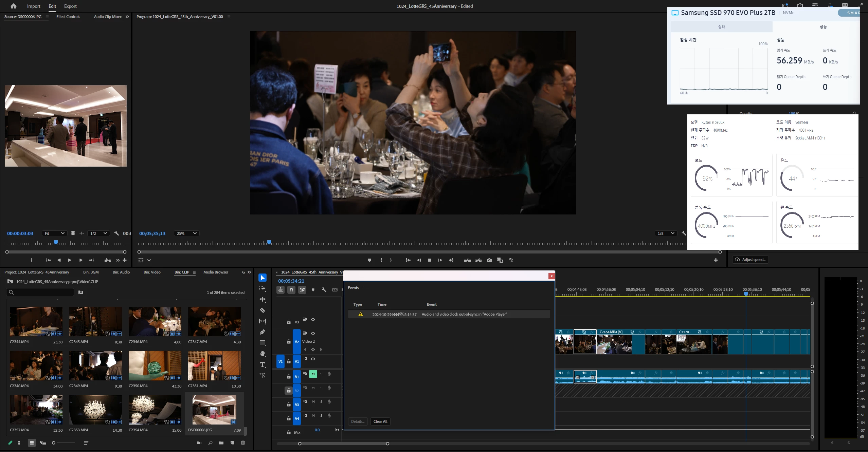The width and height of the screenshot is (868, 452).
Task: Click the Adjust speed button
Action: point(750,260)
